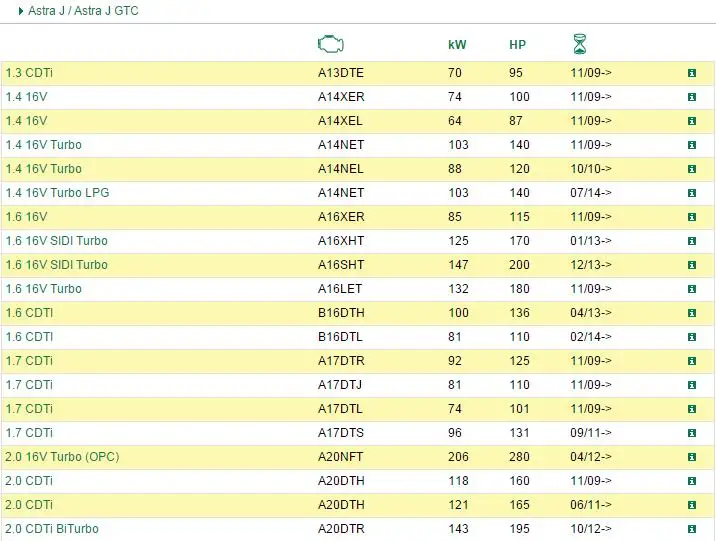Select 1.7 CDTi 125 HP link
Image resolution: width=716 pixels, height=541 pixels.
[29, 361]
